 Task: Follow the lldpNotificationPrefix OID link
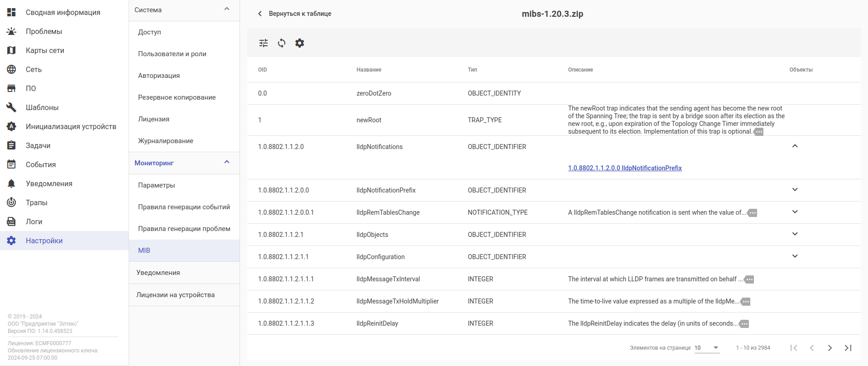click(624, 168)
